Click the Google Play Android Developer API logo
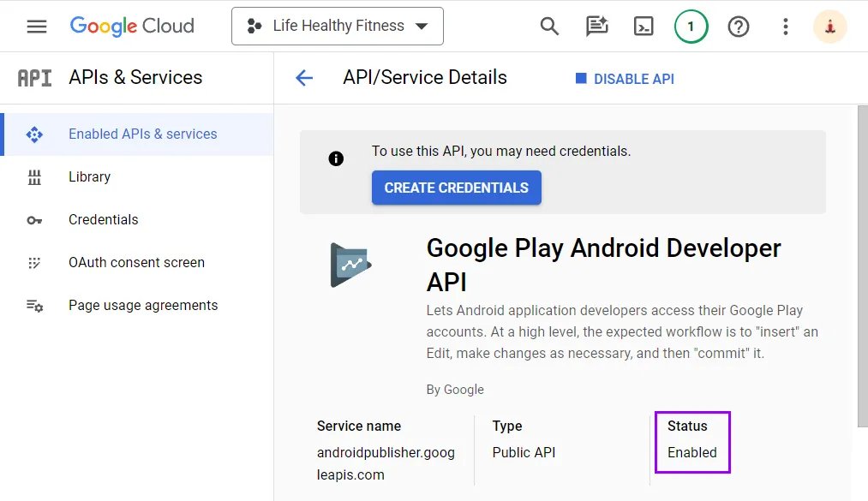Screen dimensions: 868x501 tap(350, 265)
